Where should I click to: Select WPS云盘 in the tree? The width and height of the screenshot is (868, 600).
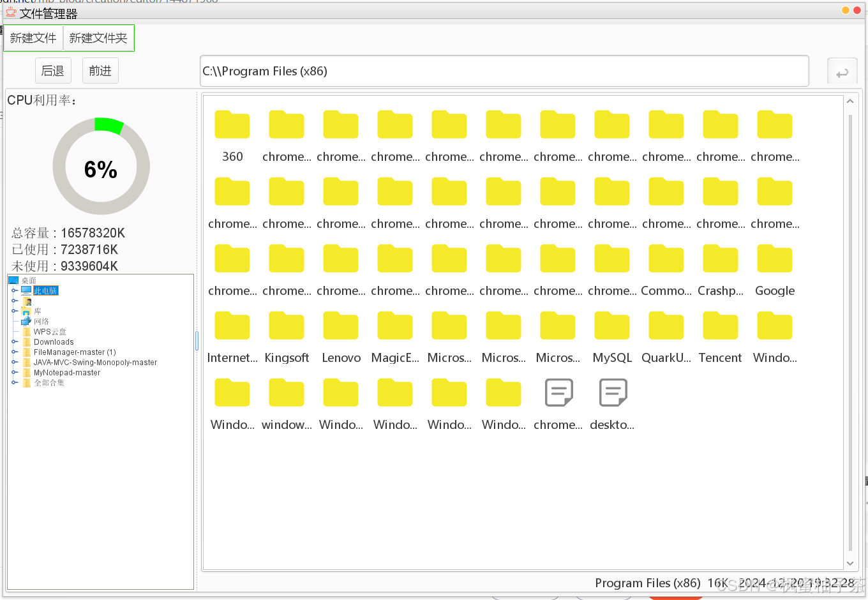pos(50,331)
